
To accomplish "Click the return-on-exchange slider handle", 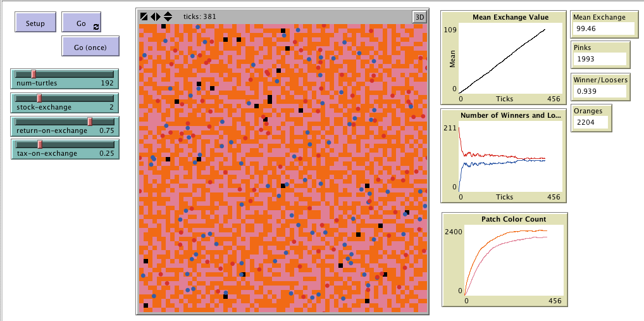I will coord(90,122).
